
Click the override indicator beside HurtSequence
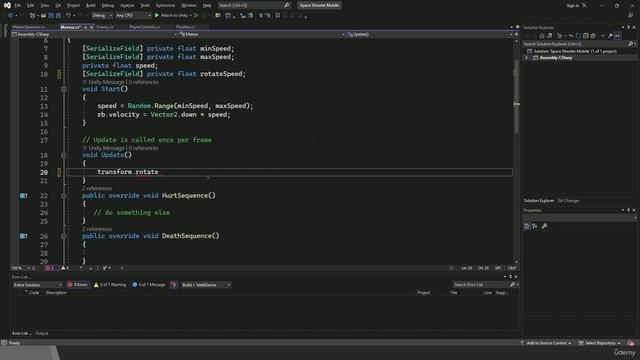pos(24,196)
